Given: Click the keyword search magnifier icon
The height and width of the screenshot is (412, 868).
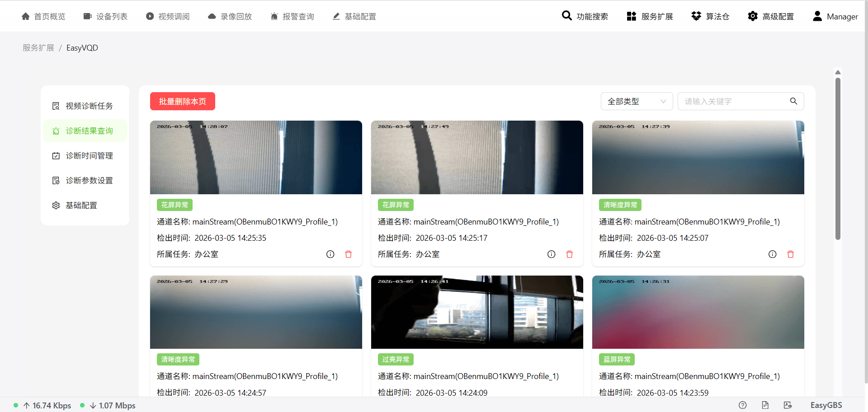Looking at the screenshot, I should click(x=793, y=101).
